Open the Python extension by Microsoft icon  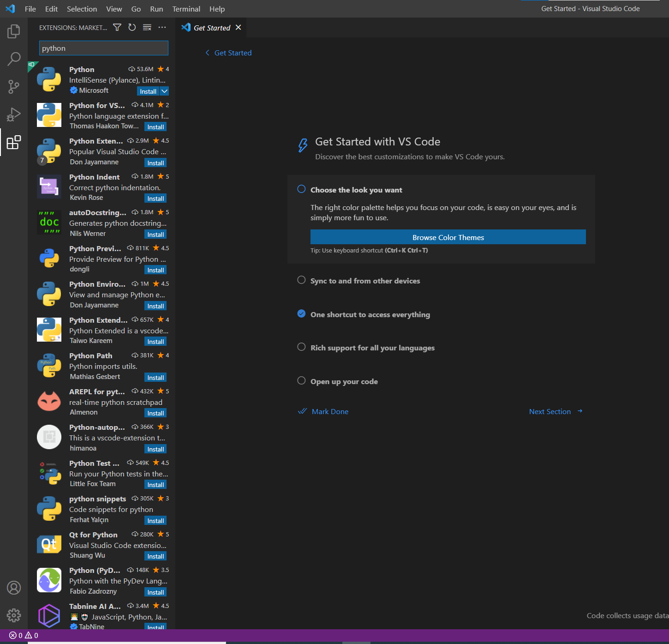(x=49, y=79)
